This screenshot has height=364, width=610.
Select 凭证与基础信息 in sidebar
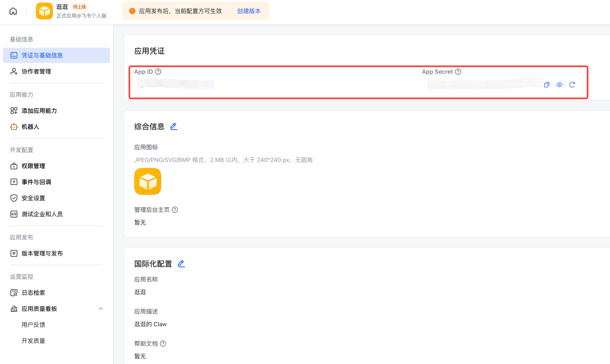[x=42, y=55]
